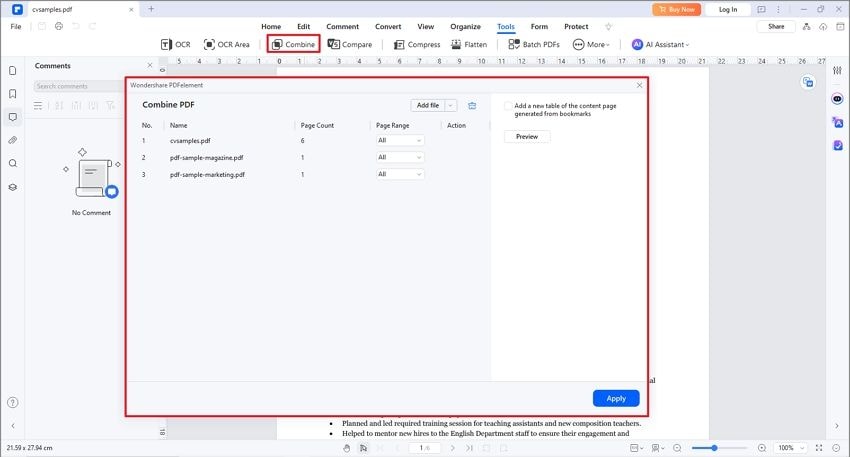Viewport: 850px width, 457px height.
Task: Click the Log In button
Action: coord(728,9)
